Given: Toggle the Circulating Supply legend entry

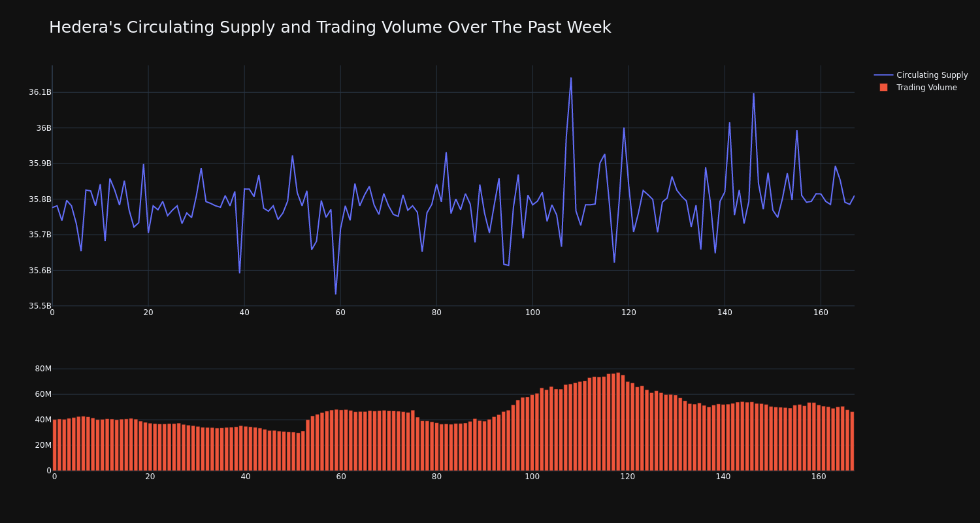Looking at the screenshot, I should pos(921,75).
